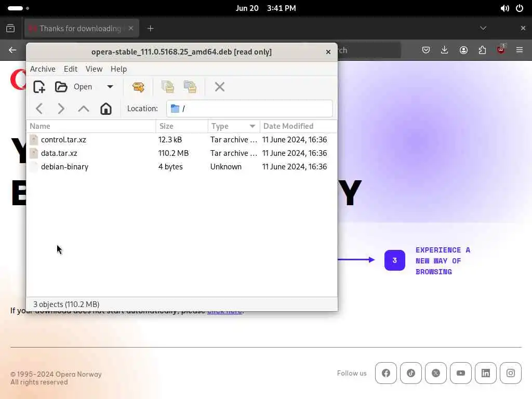
Task: Click the download 'click here' link
Action: (x=224, y=311)
